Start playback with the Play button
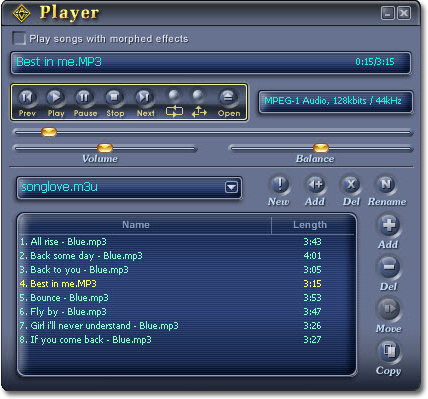 pyautogui.click(x=55, y=97)
